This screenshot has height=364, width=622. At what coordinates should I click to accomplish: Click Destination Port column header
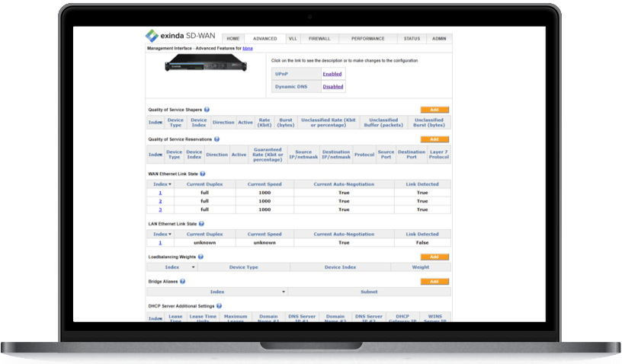(x=412, y=155)
